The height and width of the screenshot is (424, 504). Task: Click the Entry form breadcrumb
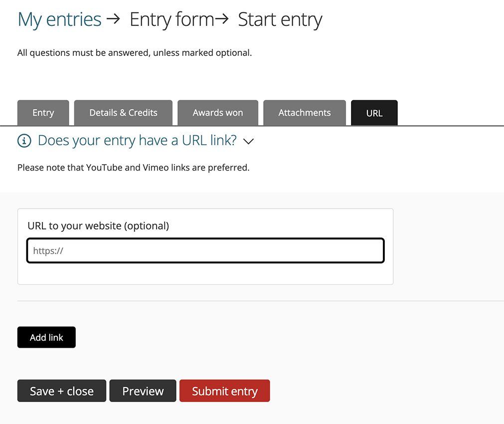tap(171, 20)
